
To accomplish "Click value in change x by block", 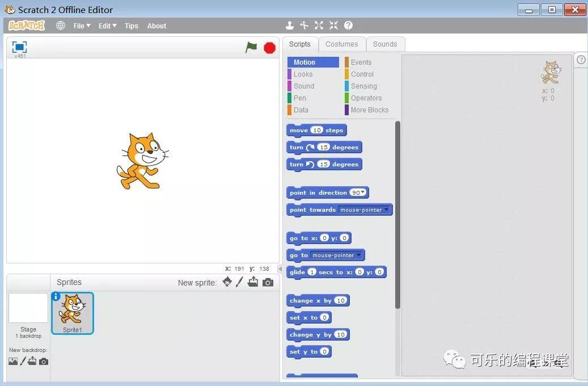I will (x=341, y=300).
